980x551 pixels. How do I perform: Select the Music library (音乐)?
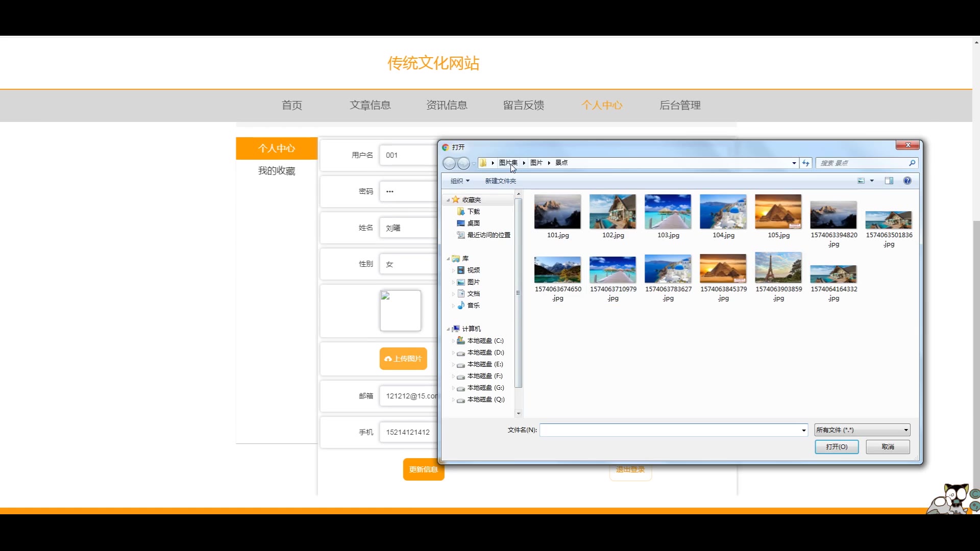point(473,305)
